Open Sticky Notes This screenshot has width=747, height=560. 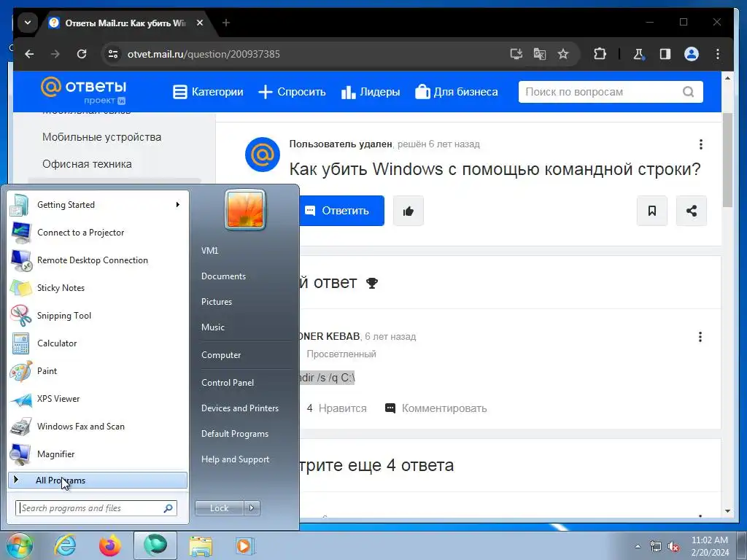[x=98, y=287]
